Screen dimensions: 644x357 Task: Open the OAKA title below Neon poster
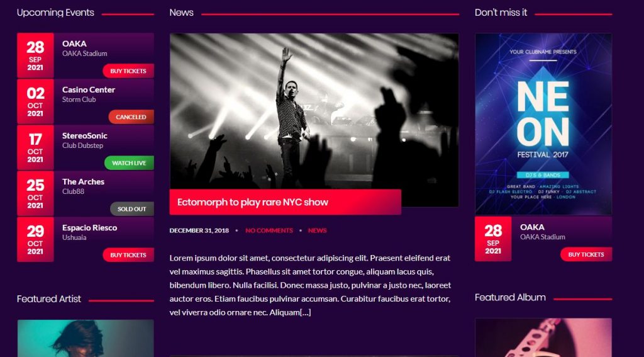(532, 227)
